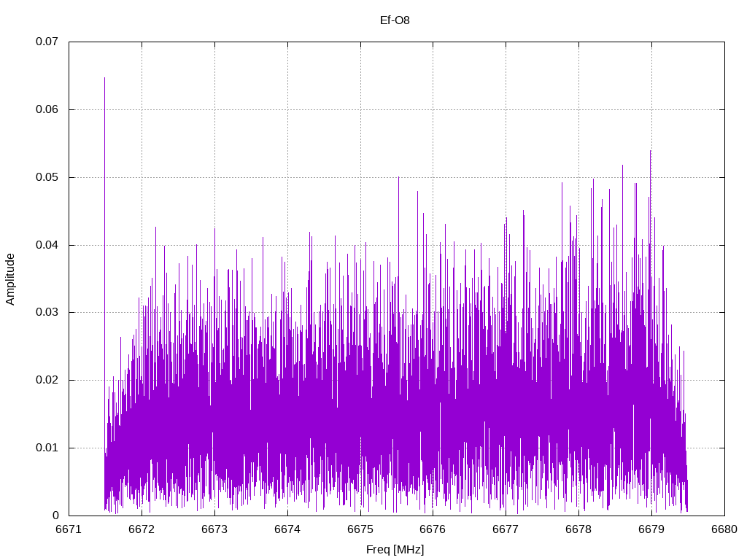Click x-axis tick label 6676
747x560 pixels.
coord(433,529)
